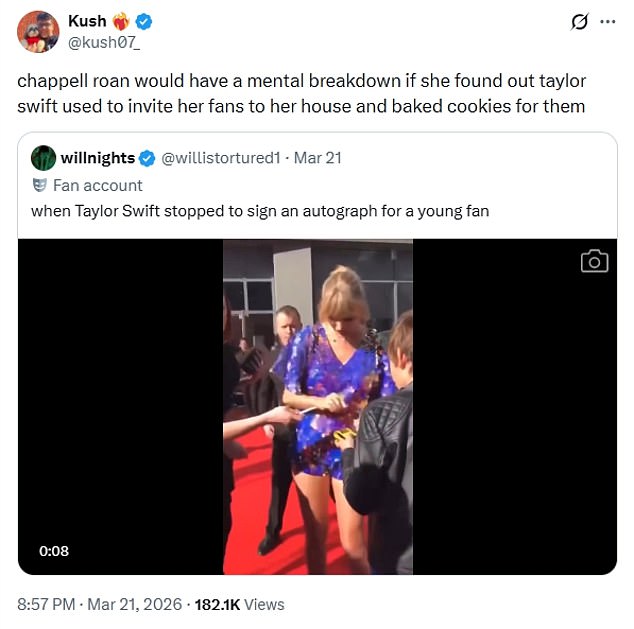Screen dimensions: 634x629
Task: Go to the @willistortured1 handle
Action: (x=221, y=158)
